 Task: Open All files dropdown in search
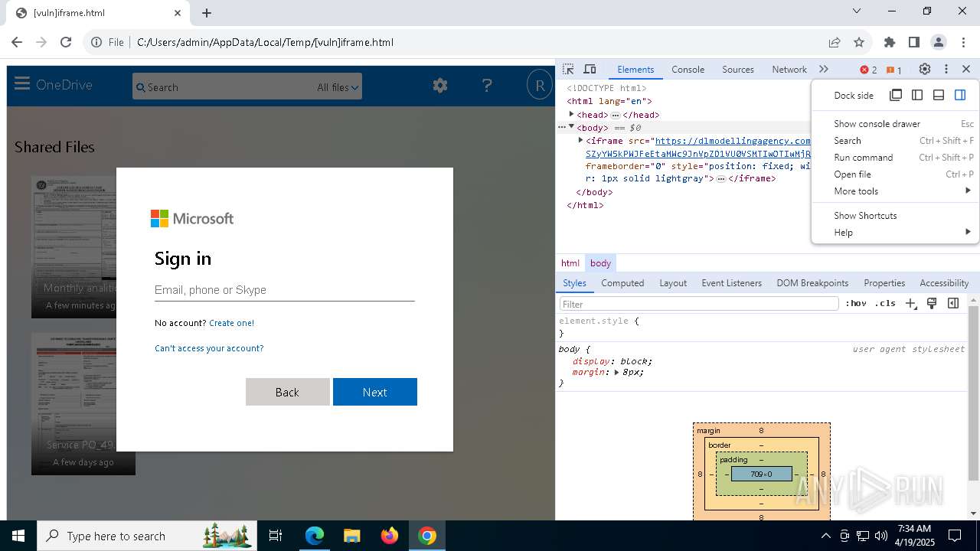338,87
